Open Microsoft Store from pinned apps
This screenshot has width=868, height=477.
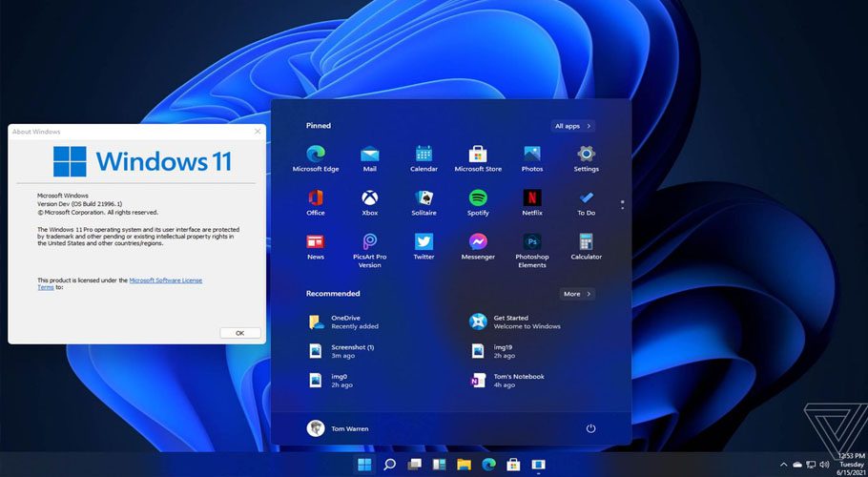[x=478, y=158]
